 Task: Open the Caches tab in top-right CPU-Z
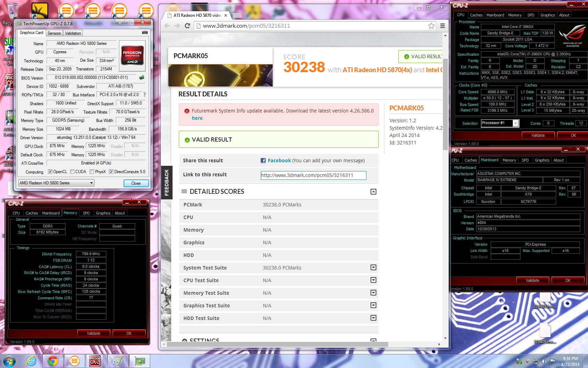(x=476, y=15)
